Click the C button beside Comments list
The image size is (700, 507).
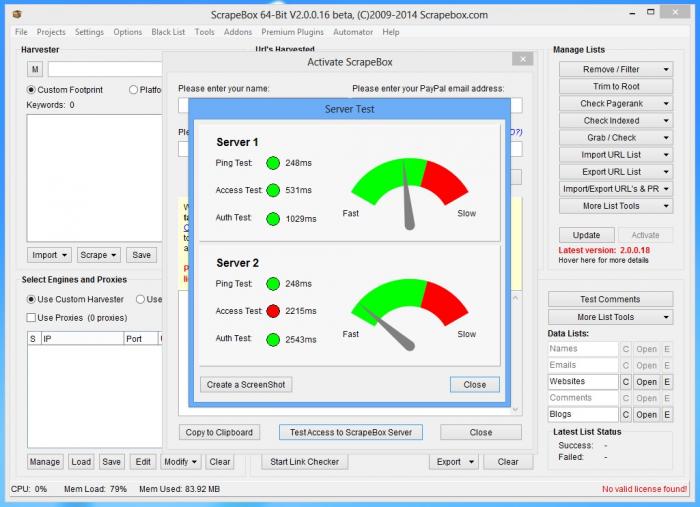[x=625, y=398]
